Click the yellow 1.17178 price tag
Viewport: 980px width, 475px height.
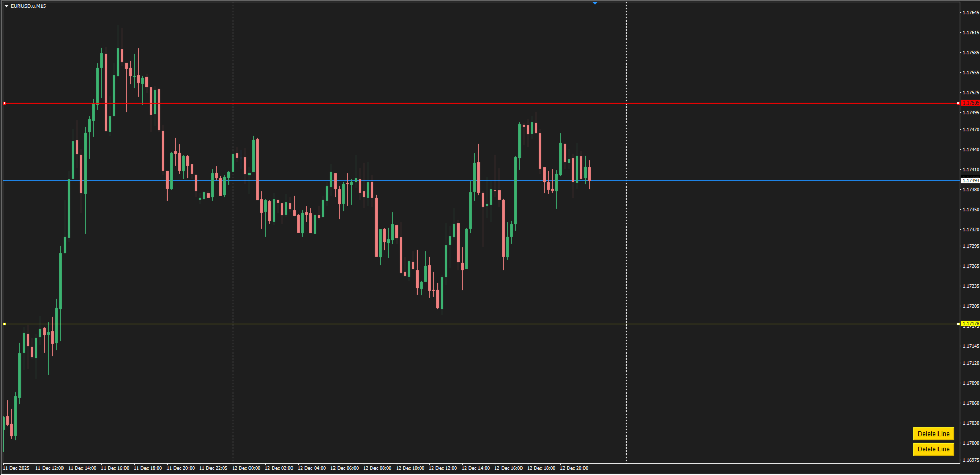tap(970, 324)
